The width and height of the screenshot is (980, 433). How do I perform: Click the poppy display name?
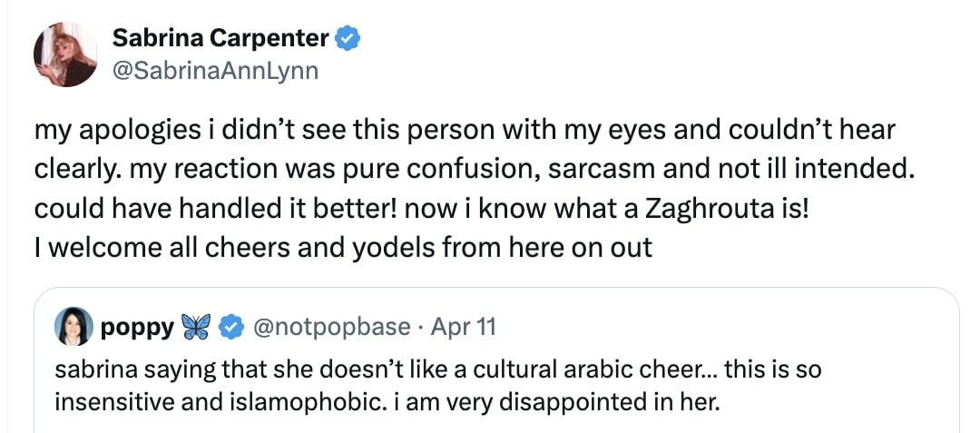(138, 327)
